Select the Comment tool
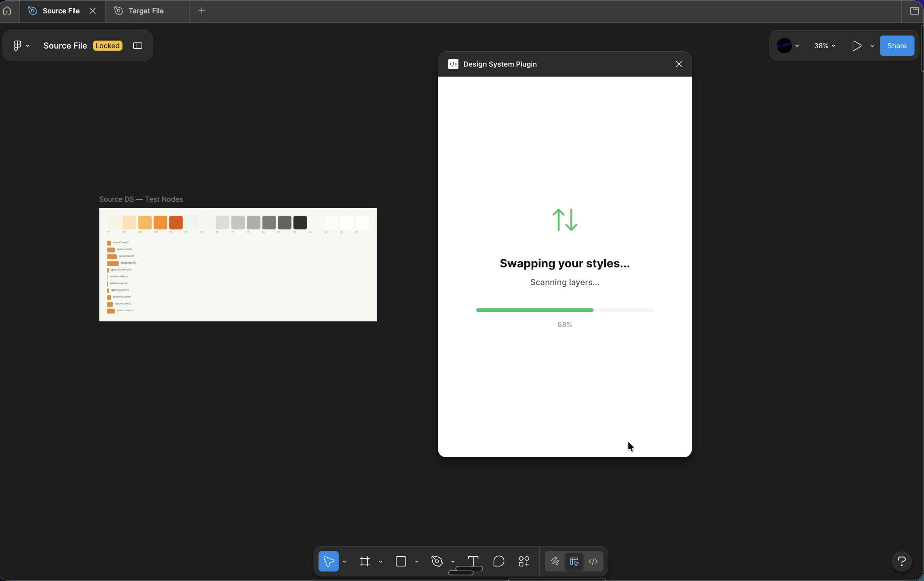This screenshot has height=581, width=924. (499, 561)
